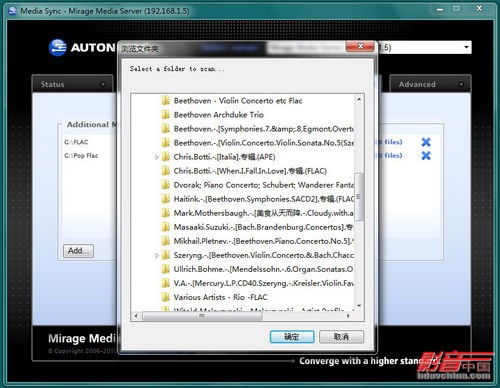
Task: Click folder icon of the Haitink row
Action: click(x=166, y=199)
